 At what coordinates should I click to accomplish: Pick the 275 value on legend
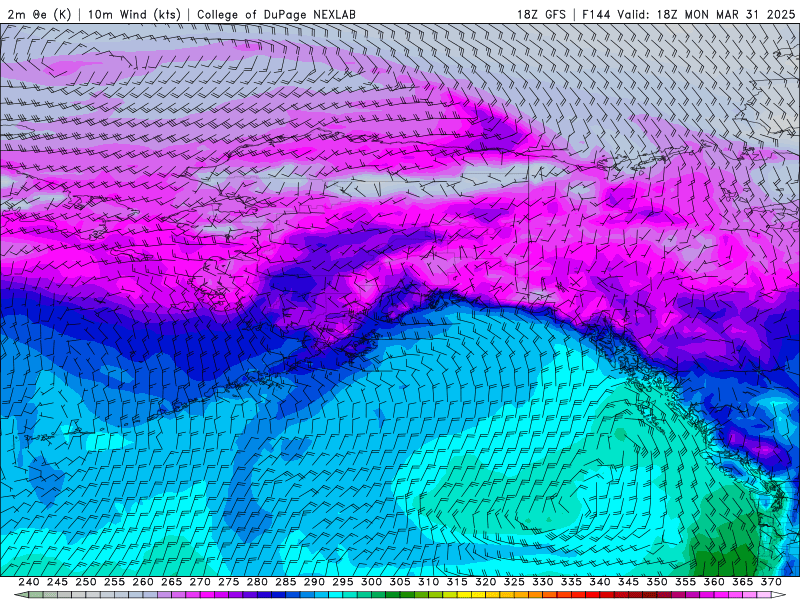click(229, 582)
